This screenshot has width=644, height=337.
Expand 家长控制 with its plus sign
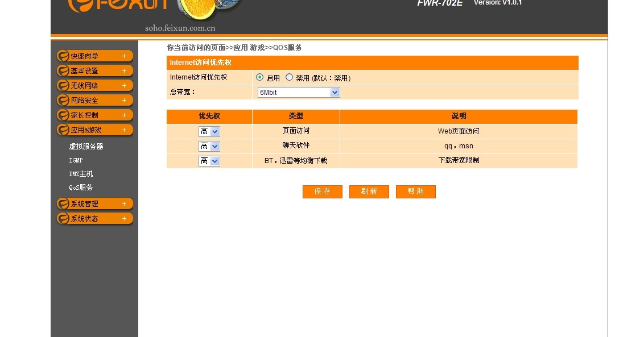point(124,115)
